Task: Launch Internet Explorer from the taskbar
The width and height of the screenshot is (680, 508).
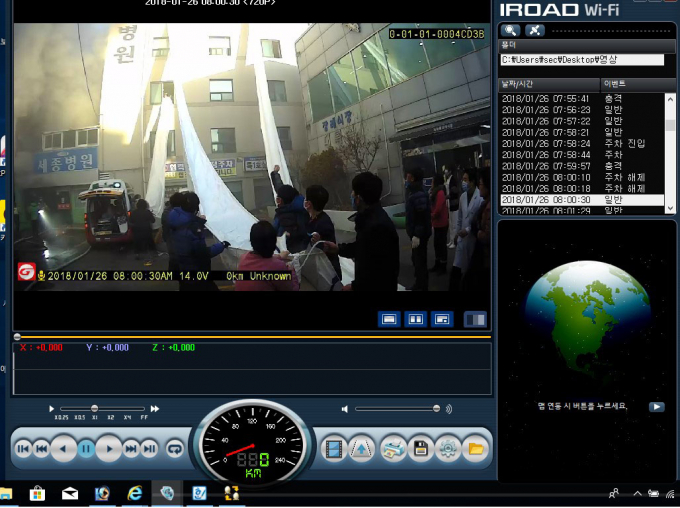Action: click(135, 494)
